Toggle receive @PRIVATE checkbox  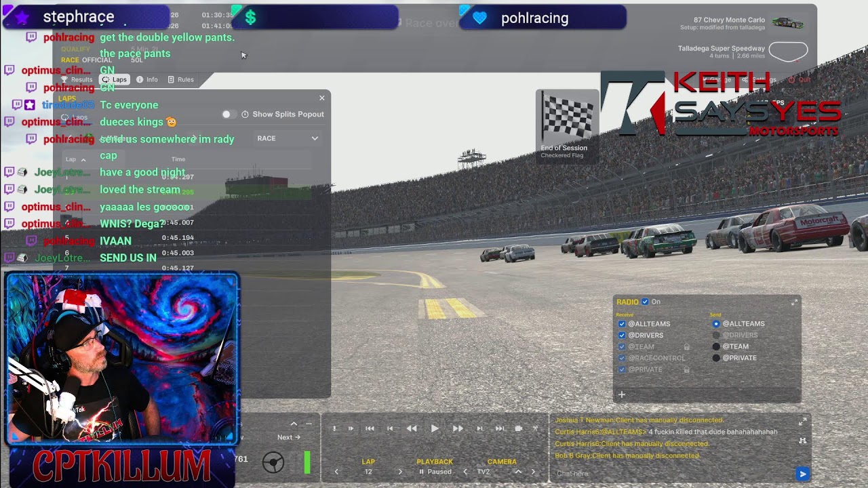pyautogui.click(x=622, y=369)
